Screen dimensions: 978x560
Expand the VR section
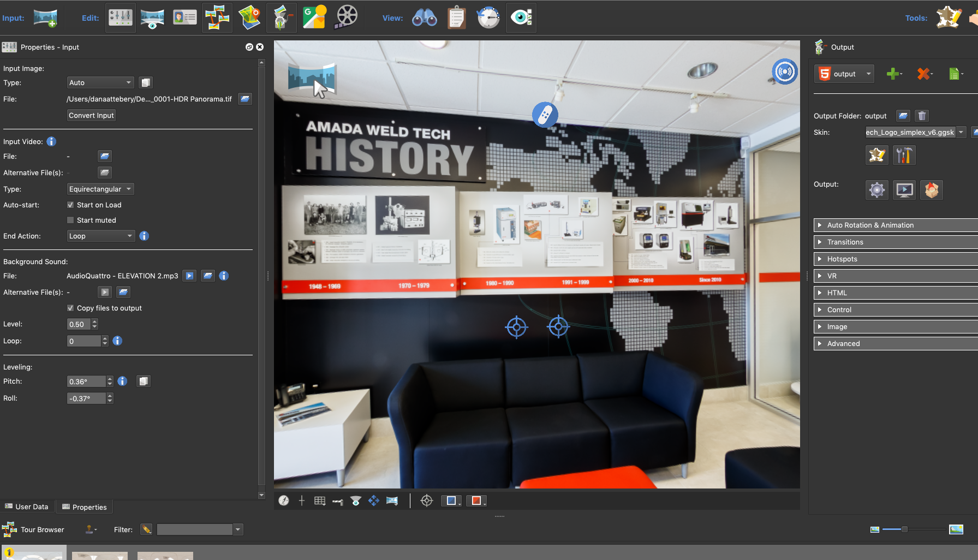(x=895, y=276)
